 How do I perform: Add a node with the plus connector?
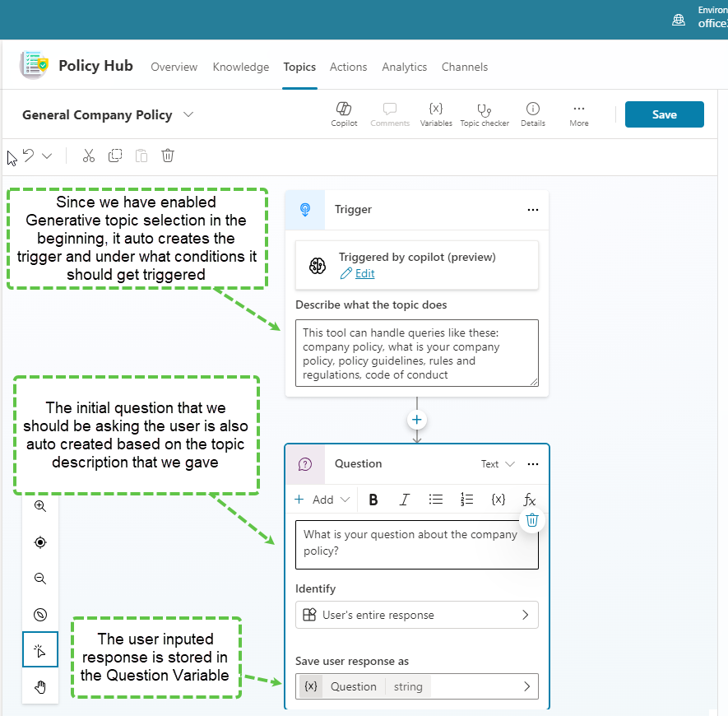pos(416,420)
